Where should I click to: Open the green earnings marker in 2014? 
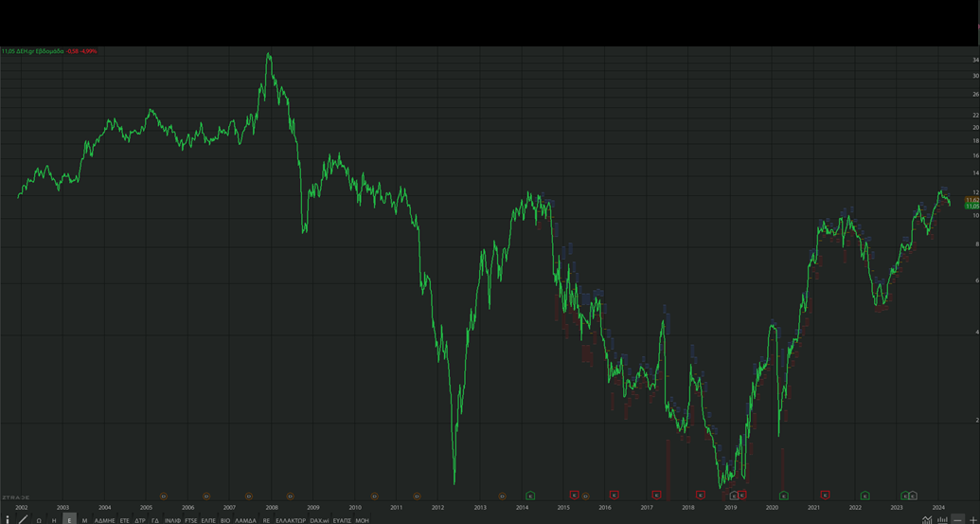tap(530, 496)
